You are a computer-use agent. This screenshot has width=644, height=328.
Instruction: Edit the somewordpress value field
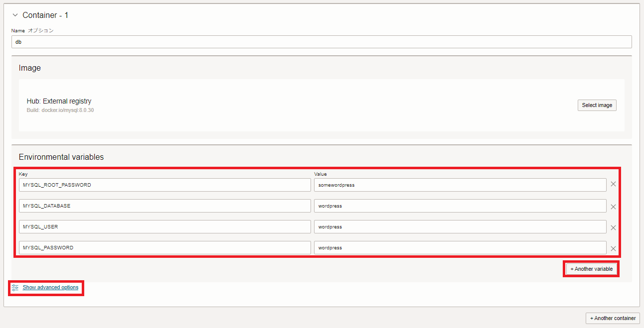click(460, 185)
